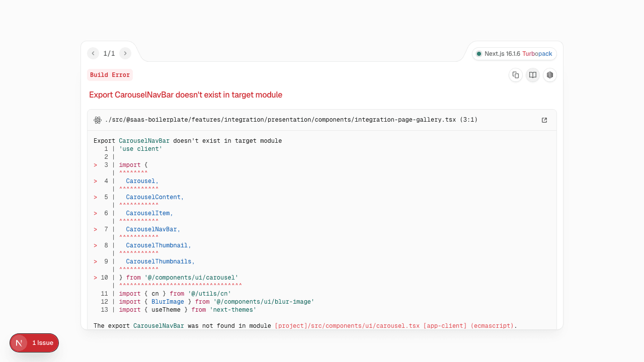Click first code block line "Export CarouselNavBar doesn't exist"
644x362 pixels.
[188, 141]
